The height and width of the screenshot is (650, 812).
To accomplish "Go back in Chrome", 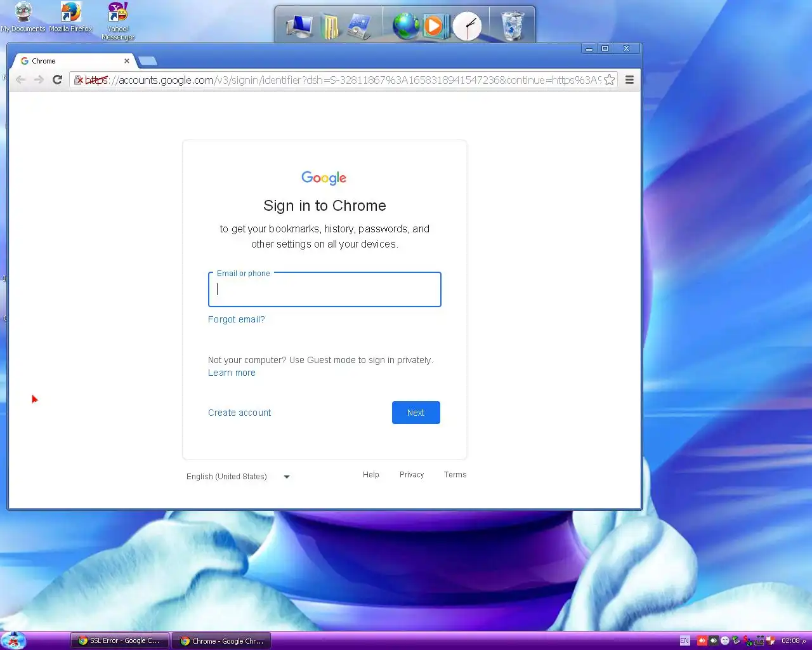I will [20, 79].
